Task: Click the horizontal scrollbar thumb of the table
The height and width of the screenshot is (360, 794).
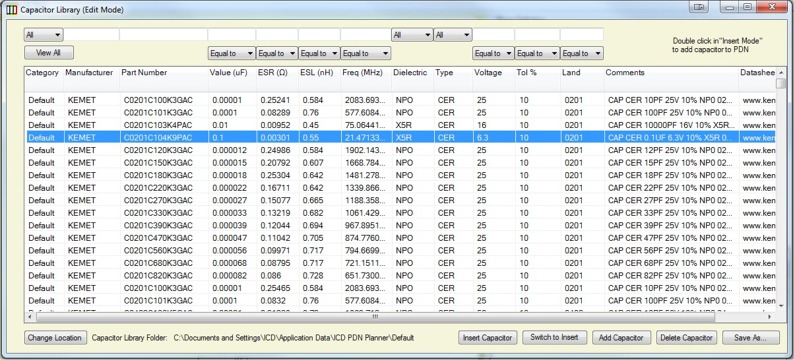Action: pyautogui.click(x=375, y=316)
